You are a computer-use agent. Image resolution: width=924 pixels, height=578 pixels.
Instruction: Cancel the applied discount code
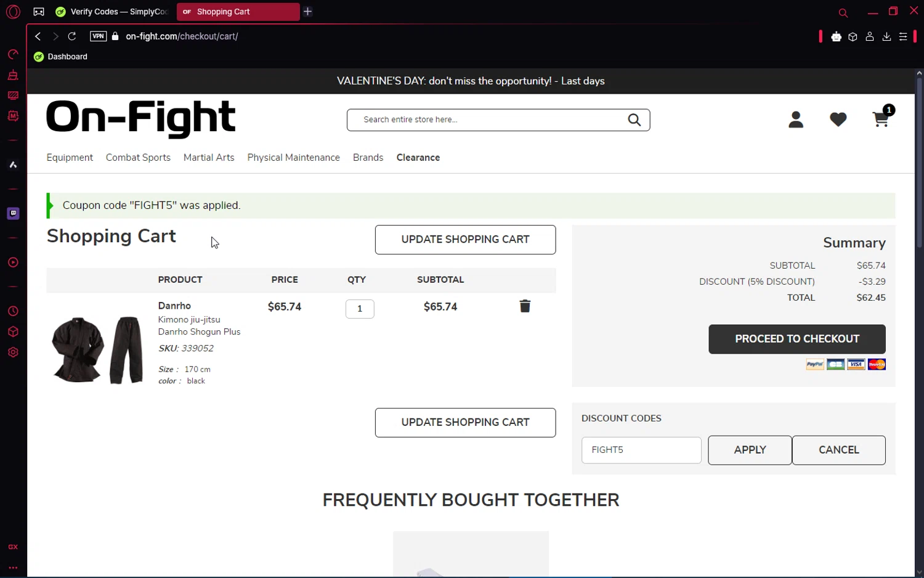(x=839, y=450)
